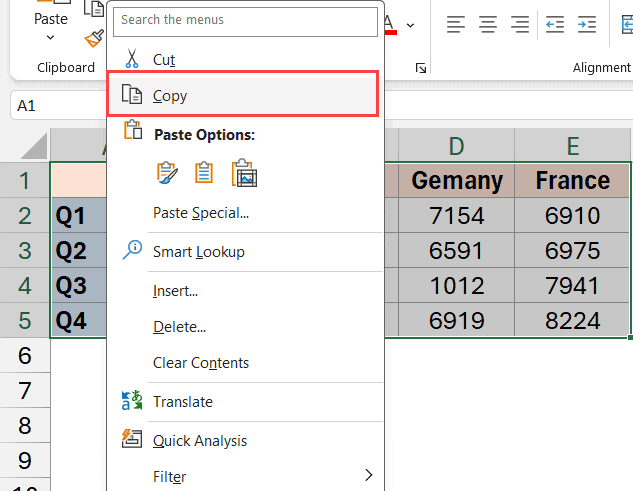This screenshot has width=633, height=491.
Task: Choose Paste Special from context menu
Action: 200,212
